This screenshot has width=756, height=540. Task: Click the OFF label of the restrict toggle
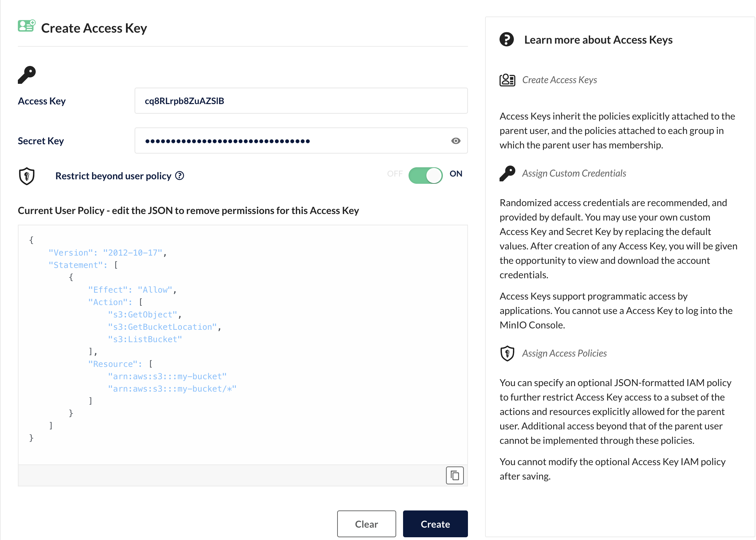pos(395,174)
